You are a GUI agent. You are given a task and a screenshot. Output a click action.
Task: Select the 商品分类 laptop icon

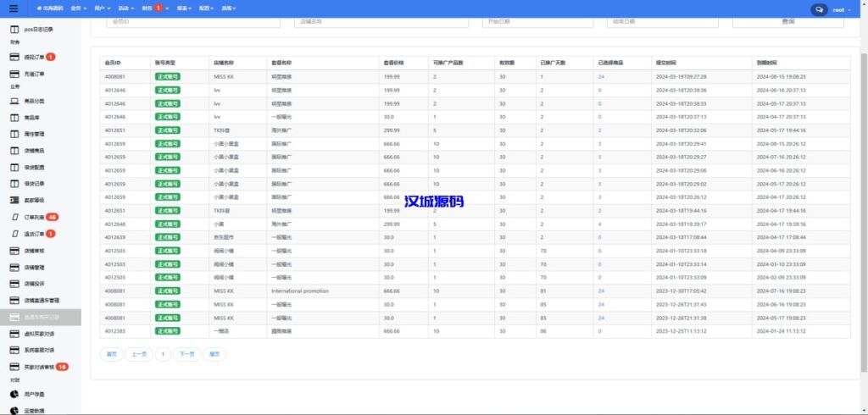click(14, 101)
